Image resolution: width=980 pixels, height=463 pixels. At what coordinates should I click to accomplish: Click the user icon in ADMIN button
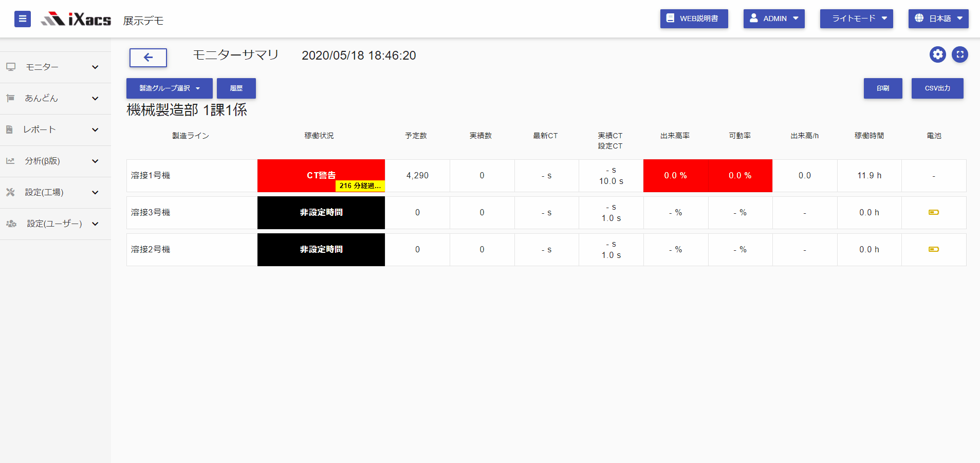coord(753,18)
